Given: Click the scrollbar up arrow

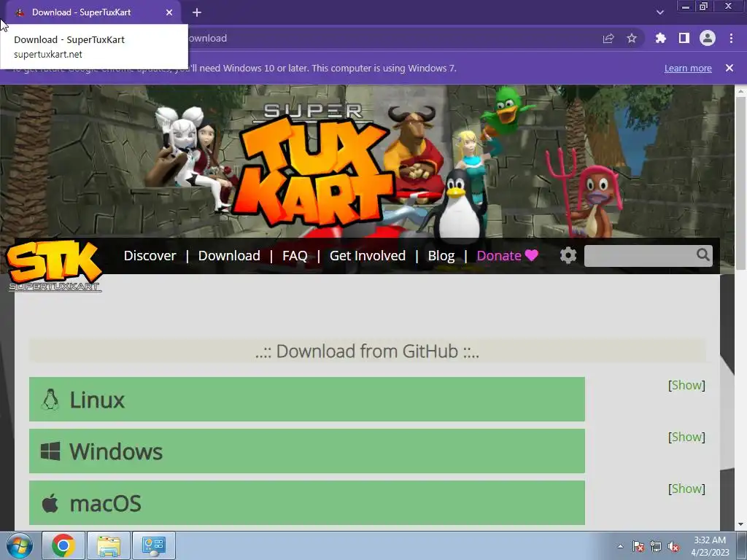Looking at the screenshot, I should (x=741, y=90).
